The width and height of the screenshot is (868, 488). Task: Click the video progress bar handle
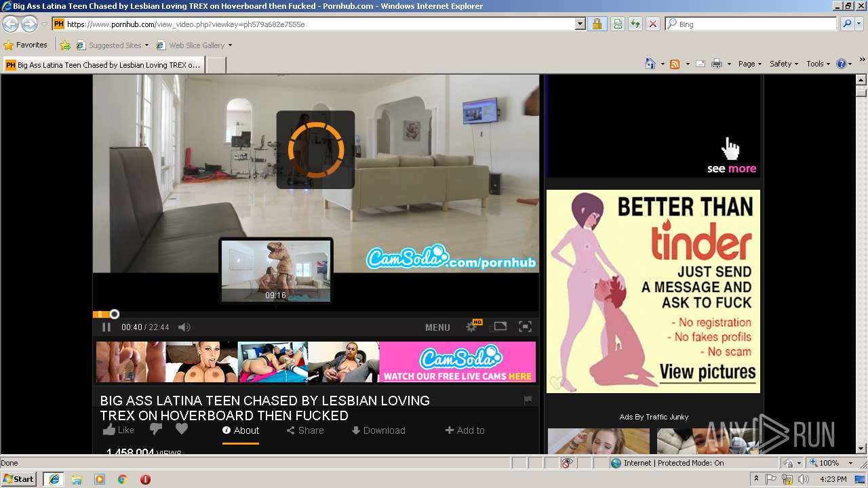tap(115, 314)
